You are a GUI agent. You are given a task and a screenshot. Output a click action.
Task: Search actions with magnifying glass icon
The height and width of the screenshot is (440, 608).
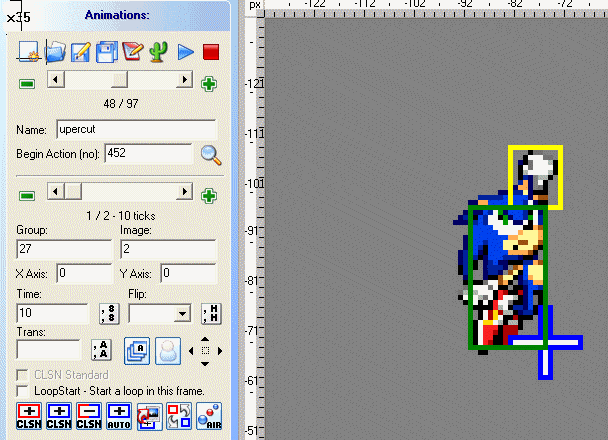point(211,155)
